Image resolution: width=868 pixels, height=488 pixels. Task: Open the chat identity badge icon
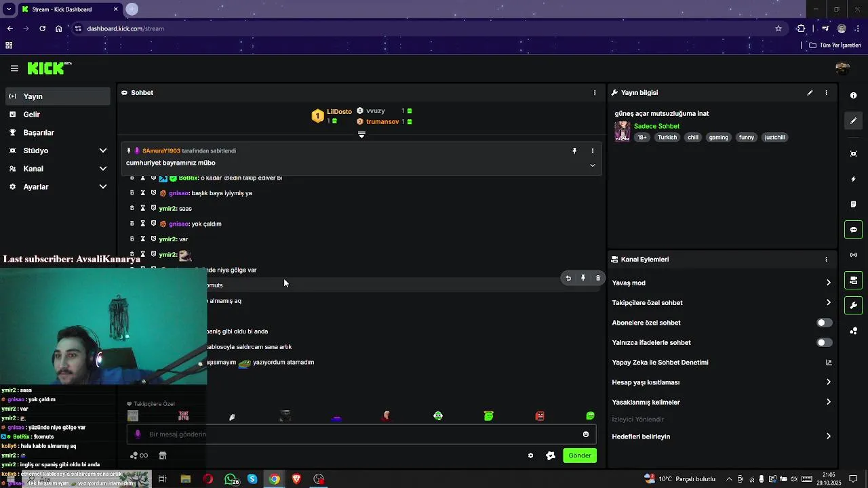coord(550,455)
